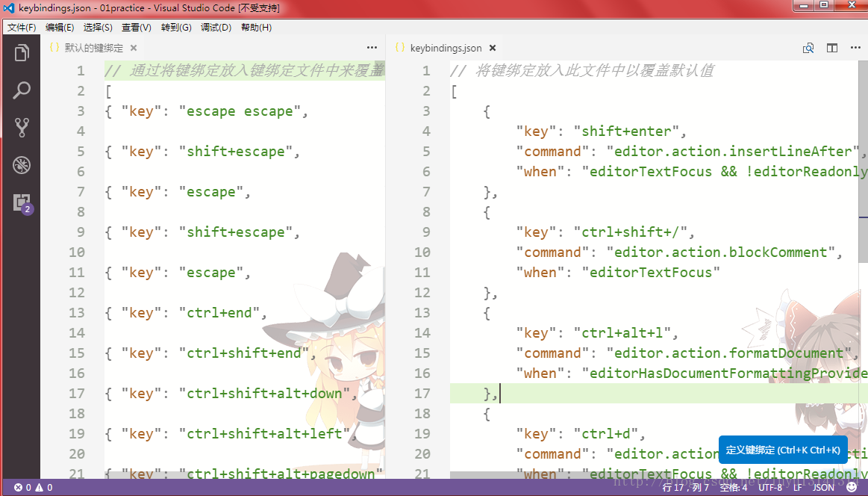Split the editor using the split icon

(832, 49)
